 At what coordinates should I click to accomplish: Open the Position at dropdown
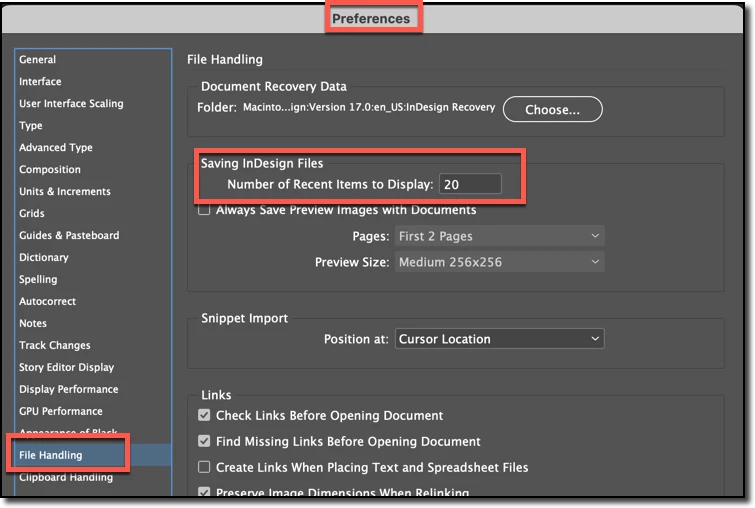point(499,339)
